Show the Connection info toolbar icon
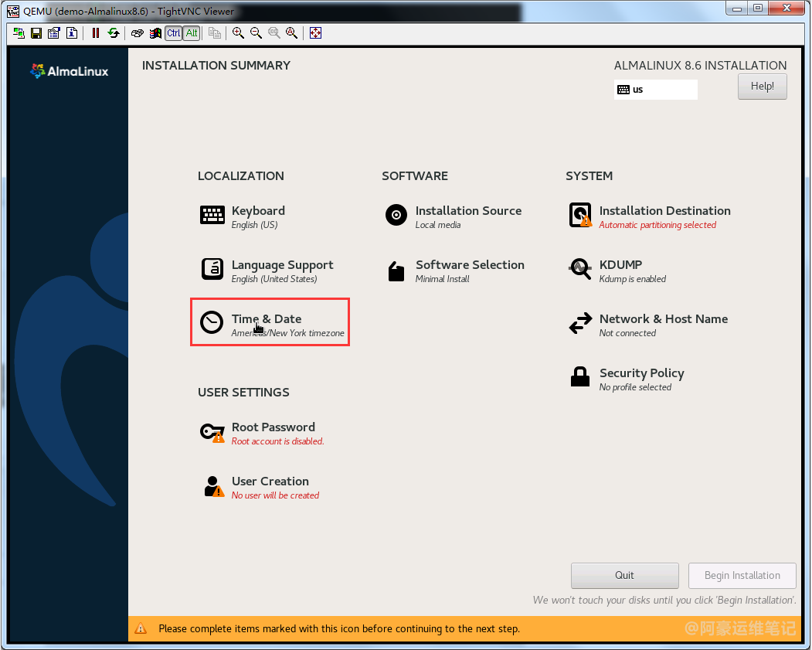This screenshot has height=650, width=812. (x=72, y=33)
